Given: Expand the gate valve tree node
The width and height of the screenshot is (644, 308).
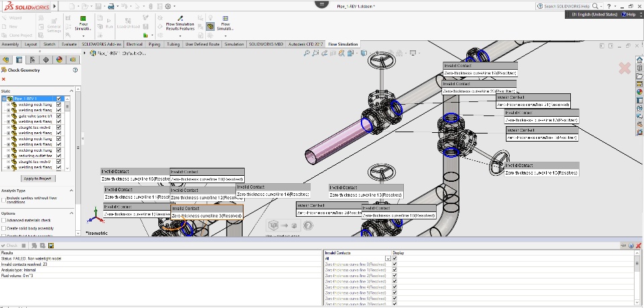Looking at the screenshot, I should (8, 116).
